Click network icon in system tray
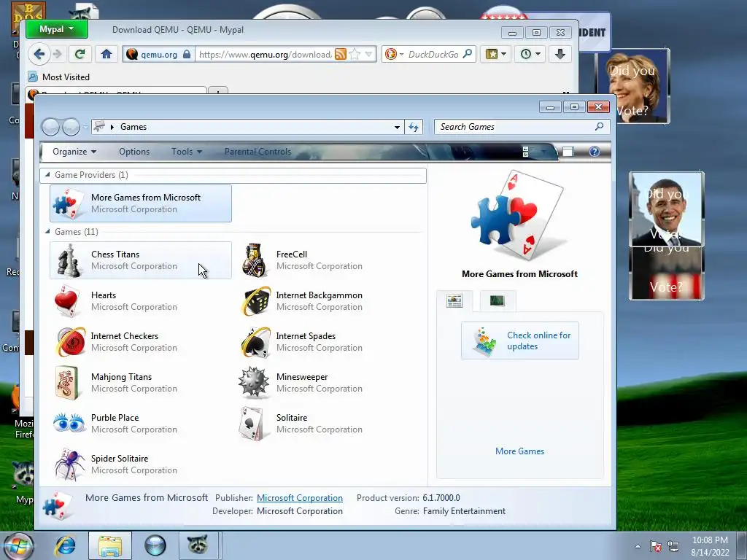747x560 pixels. click(x=673, y=546)
